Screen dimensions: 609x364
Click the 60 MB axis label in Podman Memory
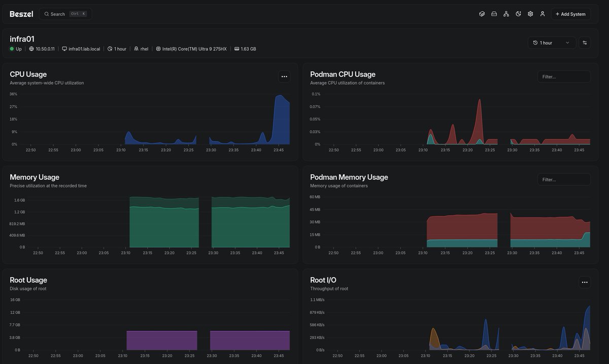tap(315, 197)
